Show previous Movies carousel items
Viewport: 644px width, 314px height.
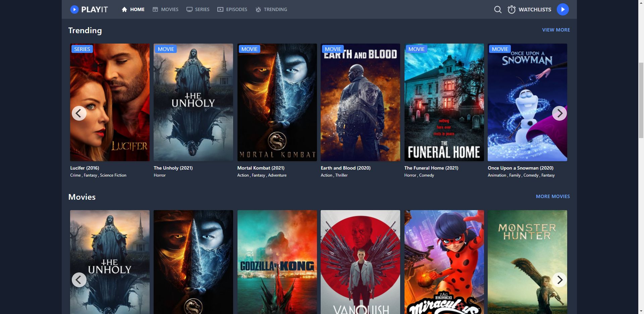79,280
